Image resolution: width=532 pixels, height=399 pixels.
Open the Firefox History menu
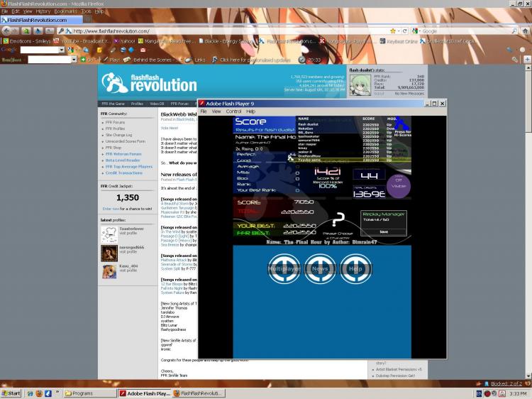pyautogui.click(x=43, y=11)
